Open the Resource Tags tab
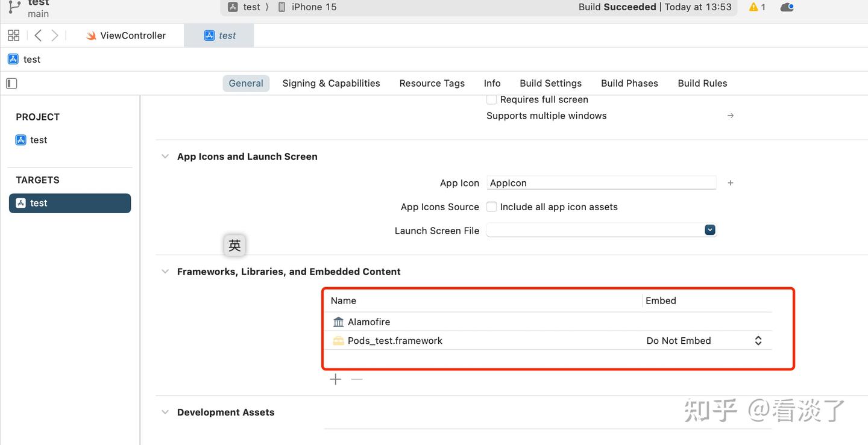 [432, 83]
